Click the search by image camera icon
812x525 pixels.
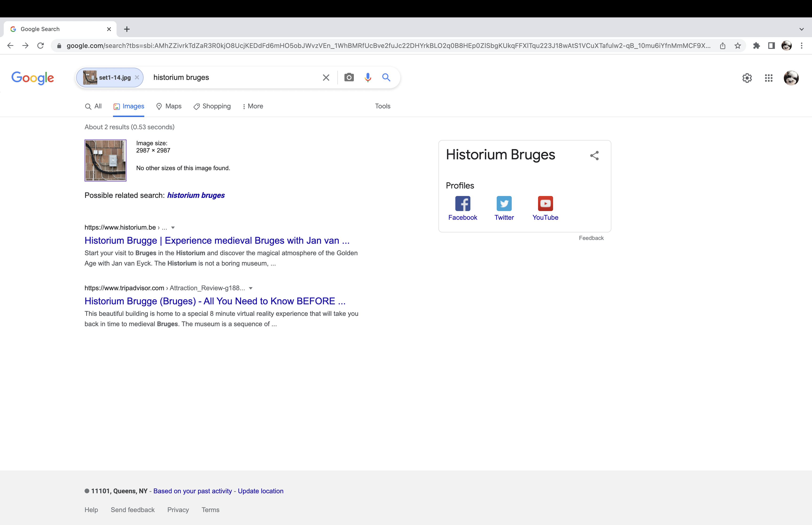(349, 77)
